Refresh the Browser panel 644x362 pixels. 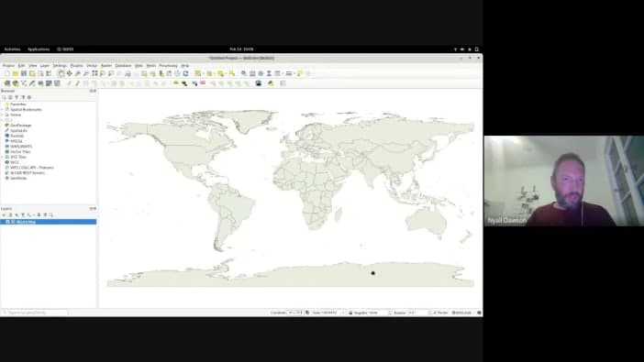tap(10, 97)
